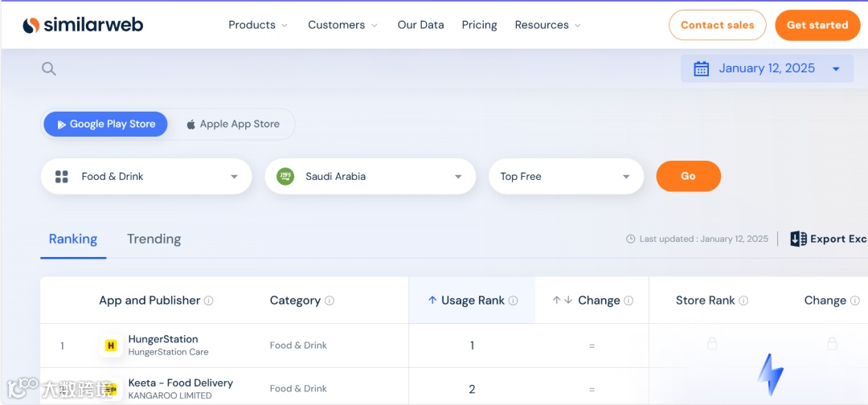Click the Contact sales button

point(717,25)
